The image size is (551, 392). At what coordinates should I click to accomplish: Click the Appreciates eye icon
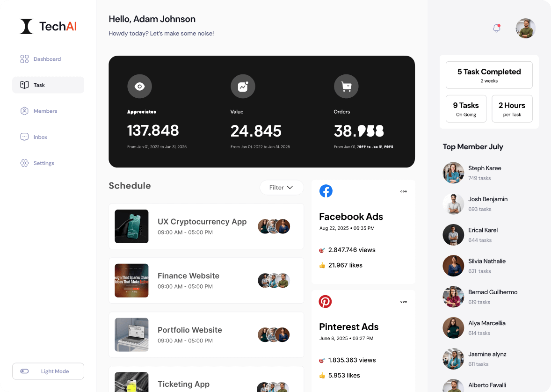point(139,86)
